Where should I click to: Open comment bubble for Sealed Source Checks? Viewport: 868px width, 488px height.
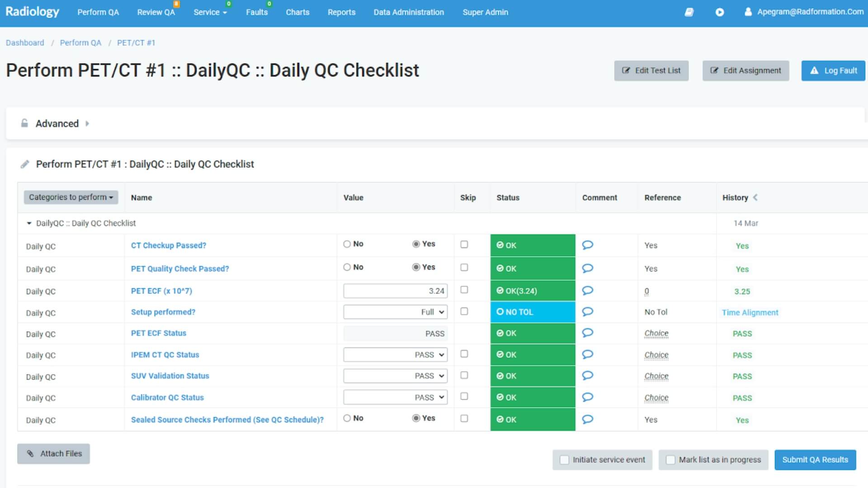click(x=587, y=419)
